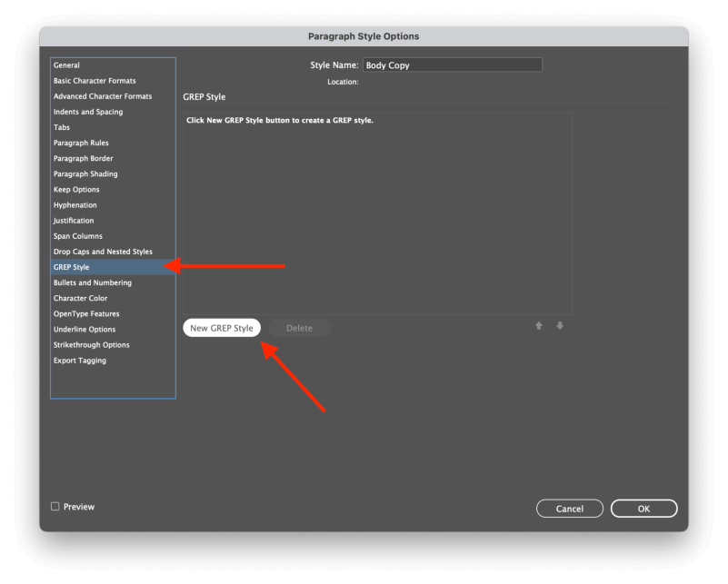Open the Paragraph Border settings

(x=113, y=158)
